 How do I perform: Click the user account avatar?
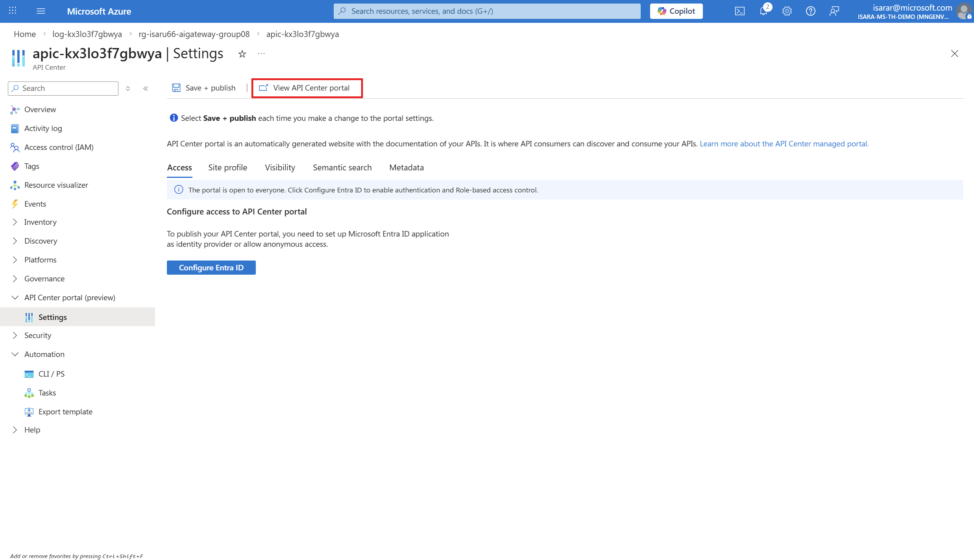[x=963, y=11]
